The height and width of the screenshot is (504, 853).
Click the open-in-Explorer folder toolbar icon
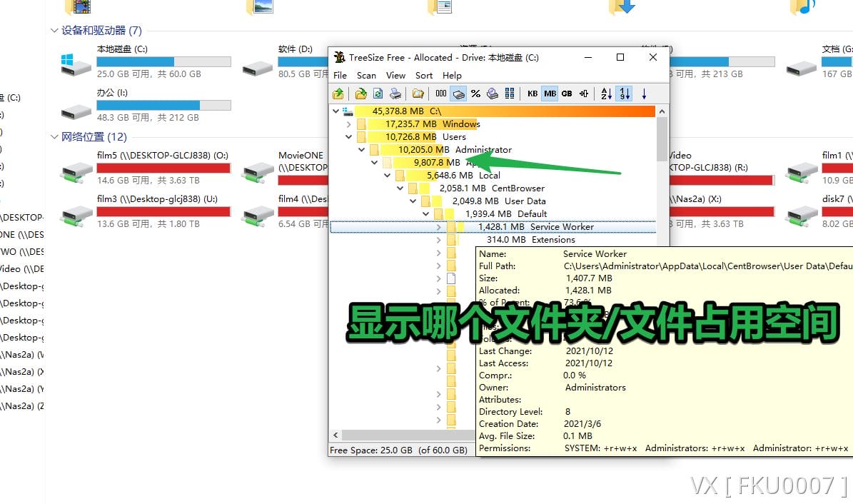(x=418, y=94)
